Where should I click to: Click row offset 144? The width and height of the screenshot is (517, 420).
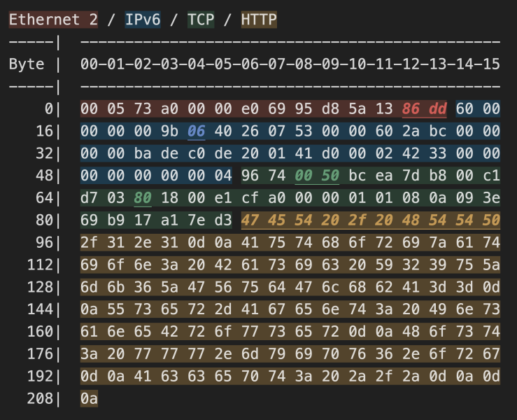(x=40, y=309)
